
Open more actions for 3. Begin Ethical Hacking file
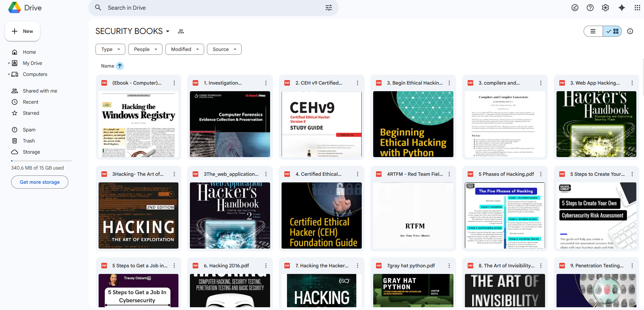(x=449, y=83)
